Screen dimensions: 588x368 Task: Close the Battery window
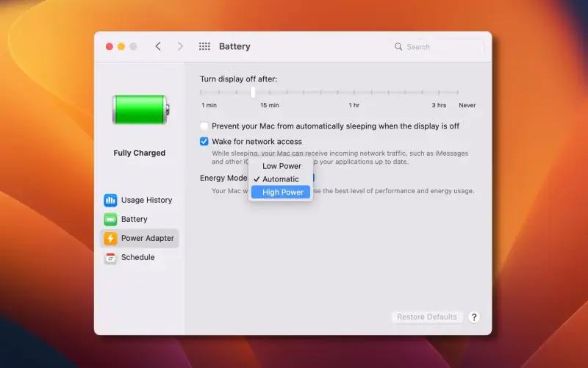coord(109,46)
